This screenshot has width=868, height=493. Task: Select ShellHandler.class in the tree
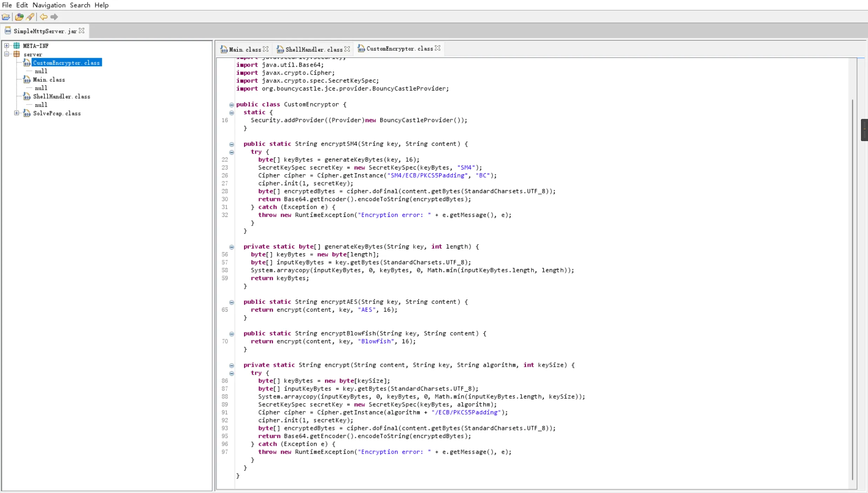[61, 96]
